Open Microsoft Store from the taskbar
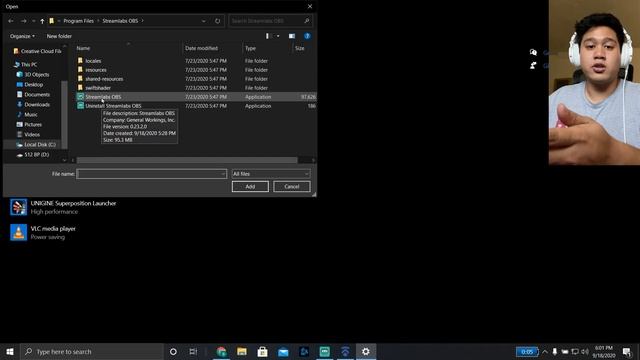Screen dimensions: 640x360 262,351
